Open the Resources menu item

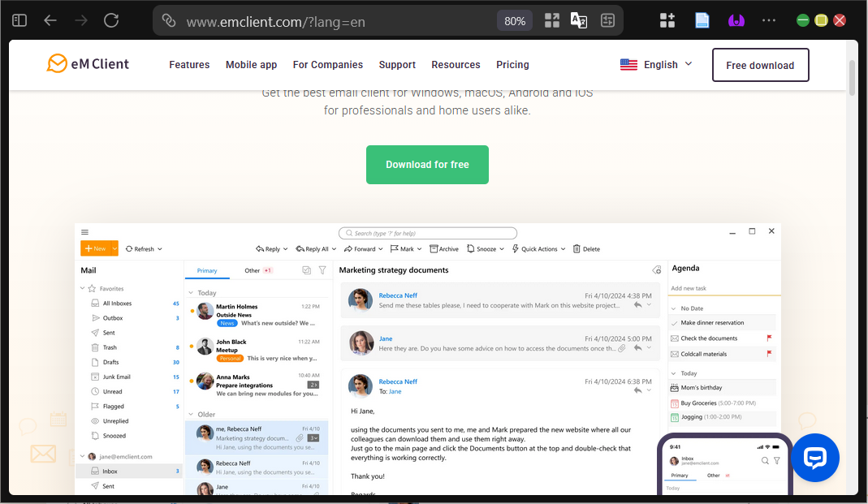coord(456,65)
